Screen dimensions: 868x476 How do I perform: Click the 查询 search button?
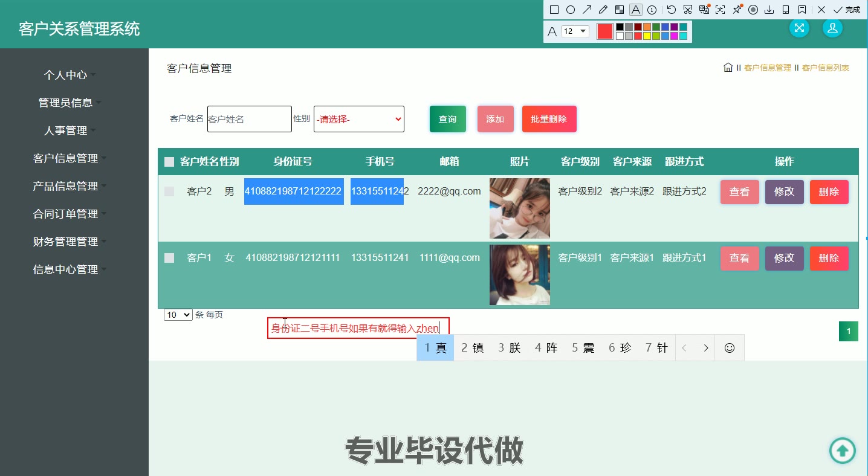click(x=447, y=119)
